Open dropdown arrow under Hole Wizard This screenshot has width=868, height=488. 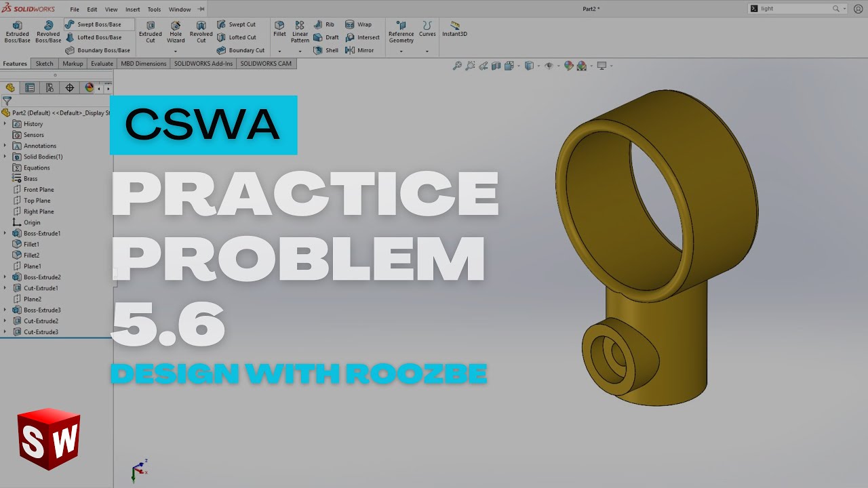(x=176, y=52)
